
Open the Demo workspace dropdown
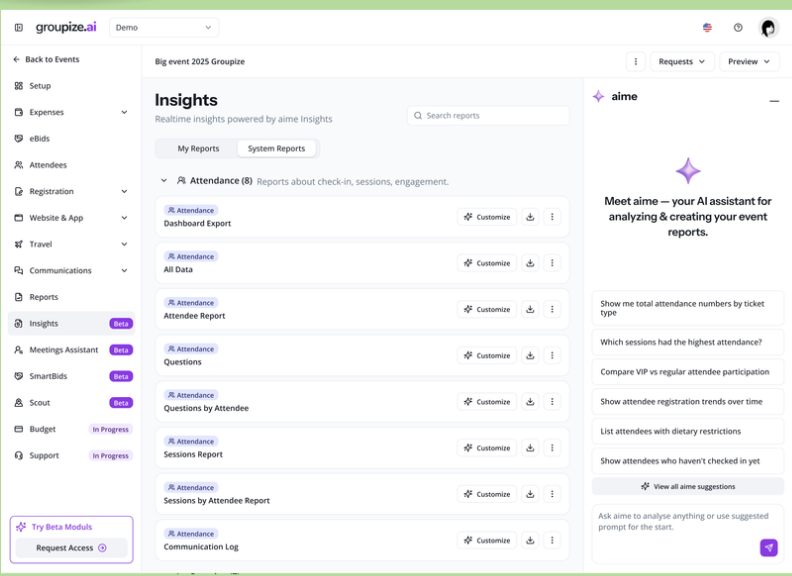click(164, 28)
